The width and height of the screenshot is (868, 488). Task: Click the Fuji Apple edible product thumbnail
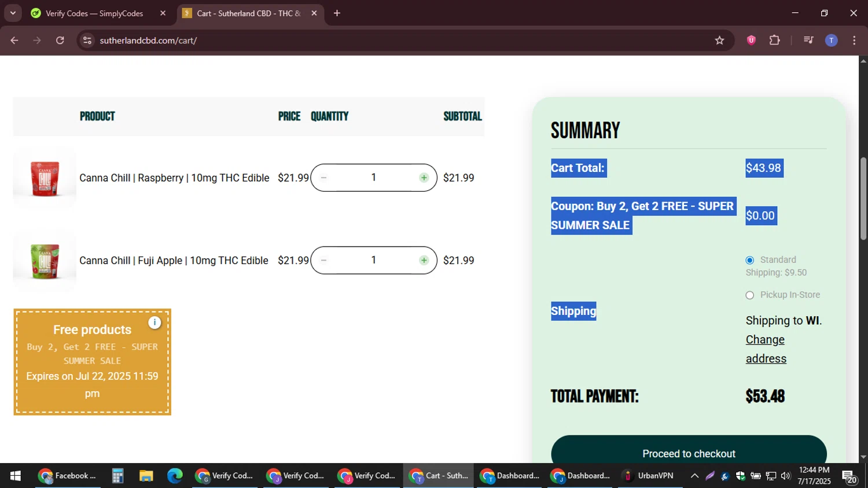coord(45,261)
